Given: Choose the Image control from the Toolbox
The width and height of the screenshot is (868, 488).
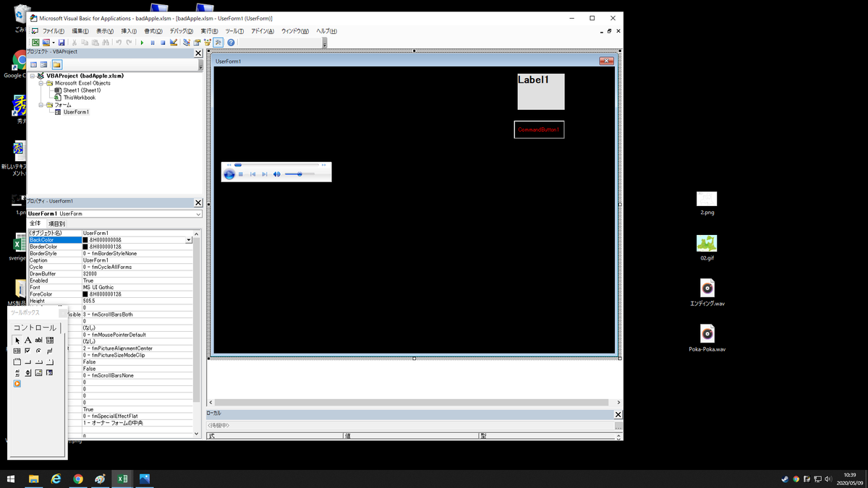Looking at the screenshot, I should 38,372.
